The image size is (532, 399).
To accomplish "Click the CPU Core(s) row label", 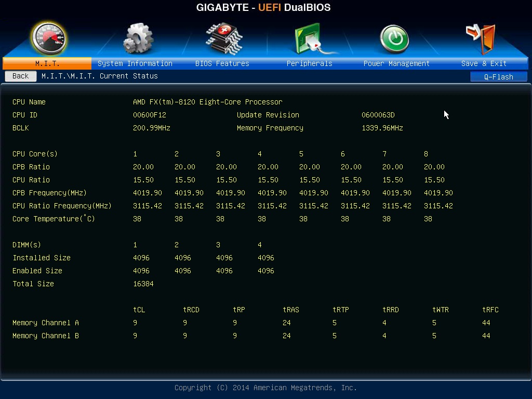I will tap(35, 154).
